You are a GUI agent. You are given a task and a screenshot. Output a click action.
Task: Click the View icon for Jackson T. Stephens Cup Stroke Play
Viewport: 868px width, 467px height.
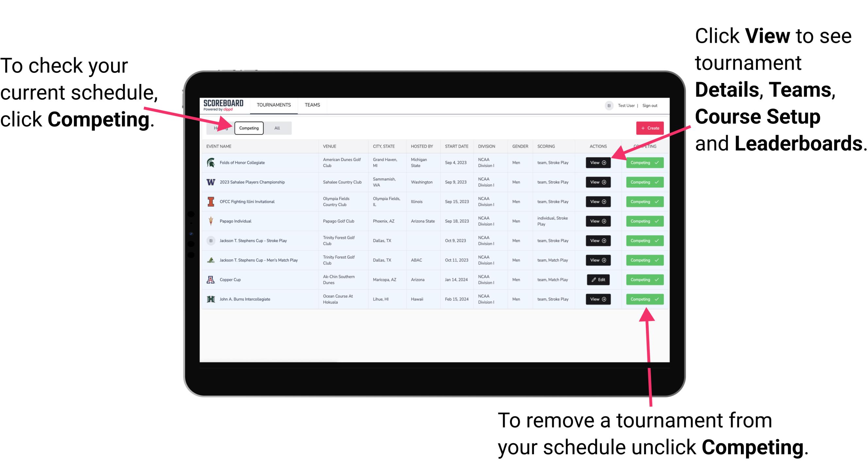(x=597, y=241)
